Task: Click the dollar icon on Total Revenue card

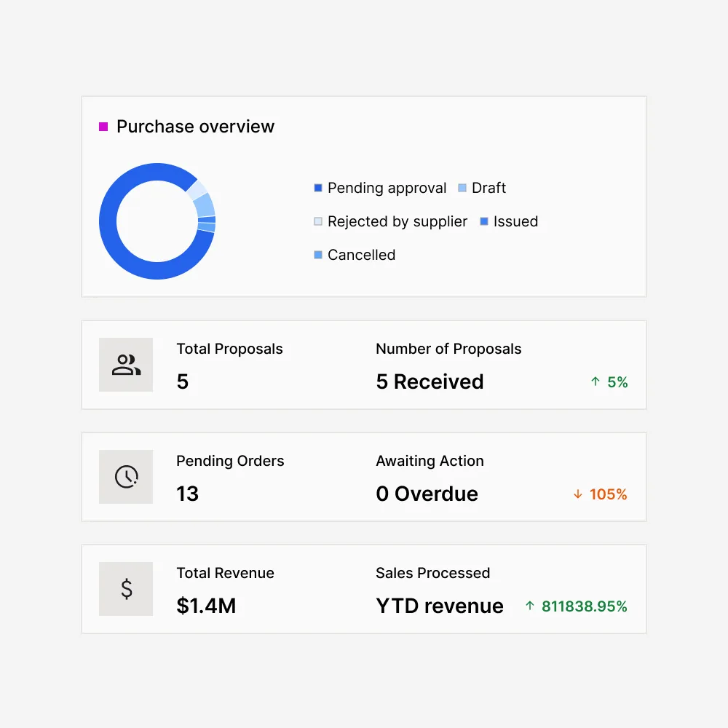Action: (125, 589)
